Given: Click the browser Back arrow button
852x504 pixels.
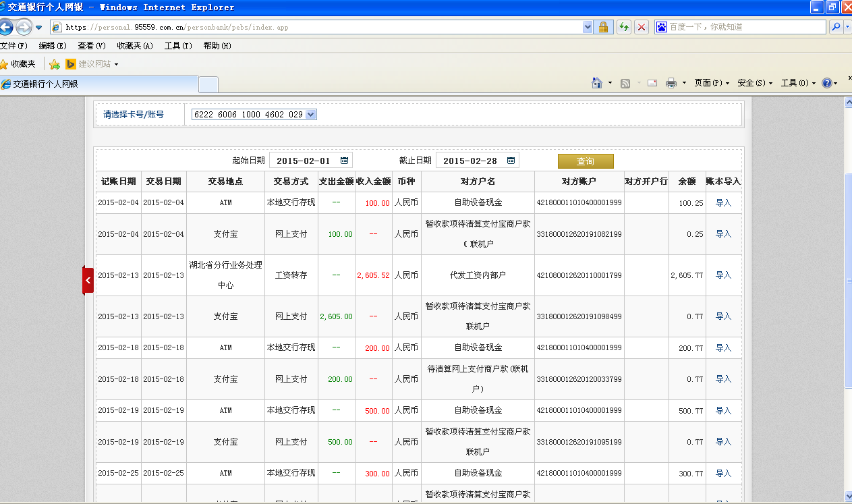Looking at the screenshot, I should (x=6, y=27).
